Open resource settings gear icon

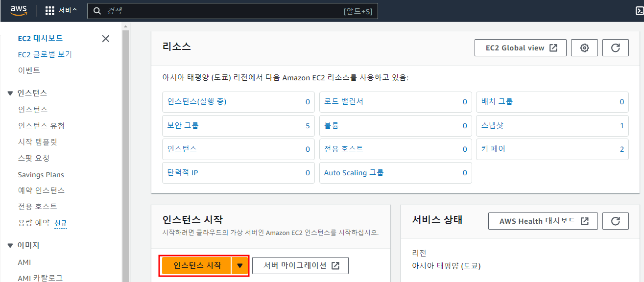584,48
